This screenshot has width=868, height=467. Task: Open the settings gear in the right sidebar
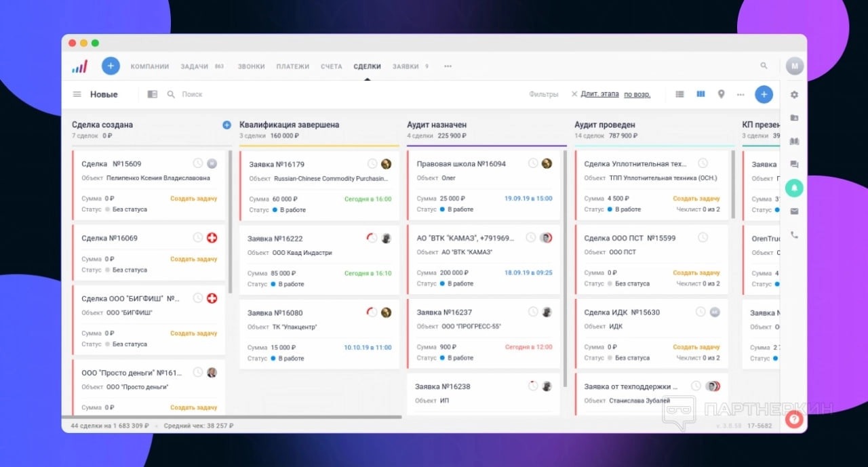coord(794,95)
